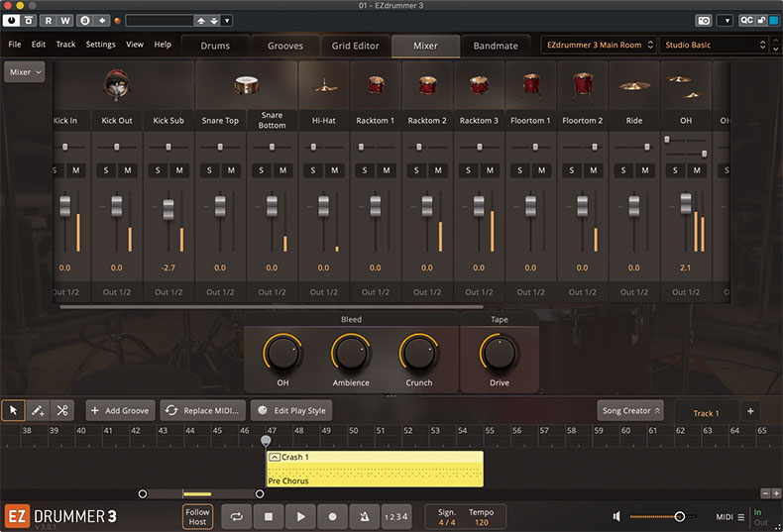Switch to the Drums tab
The image size is (783, 532).
(215, 46)
